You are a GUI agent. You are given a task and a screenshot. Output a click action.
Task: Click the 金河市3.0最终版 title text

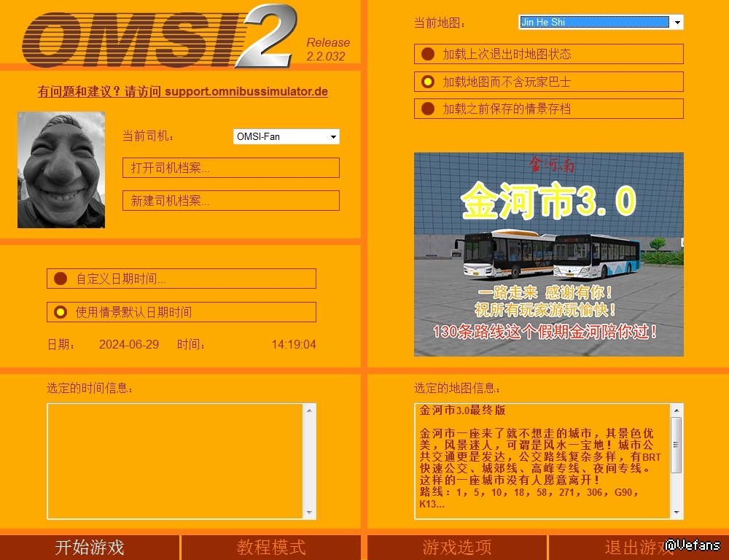pyautogui.click(x=462, y=411)
